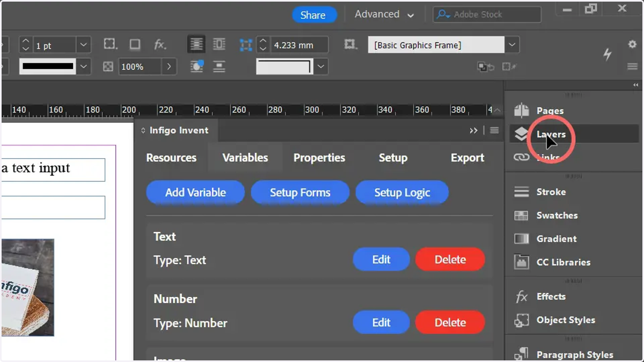Switch to the Resources tab
644x362 pixels.
[x=171, y=158]
